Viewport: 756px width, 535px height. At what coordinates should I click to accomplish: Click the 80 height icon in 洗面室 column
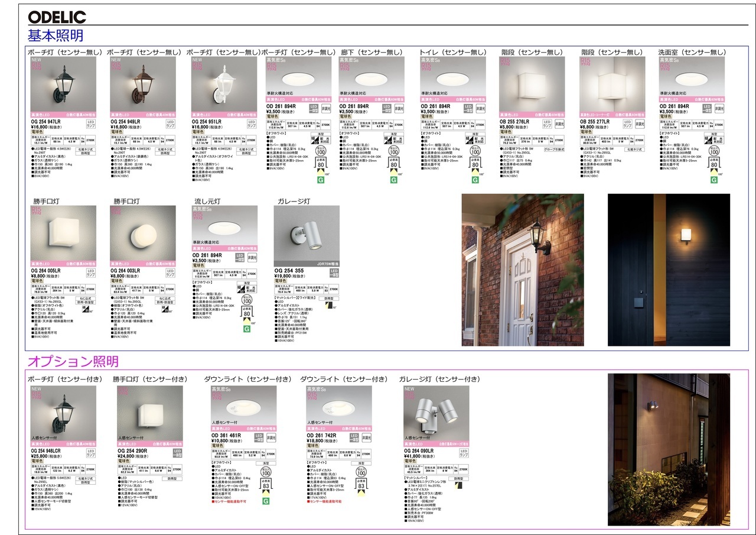coord(713,165)
